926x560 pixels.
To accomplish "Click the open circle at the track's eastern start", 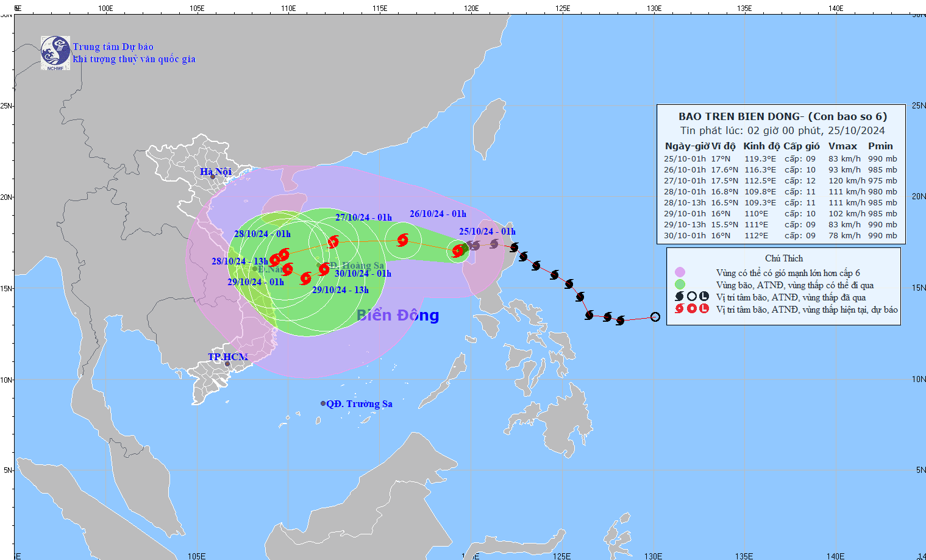I will click(655, 317).
